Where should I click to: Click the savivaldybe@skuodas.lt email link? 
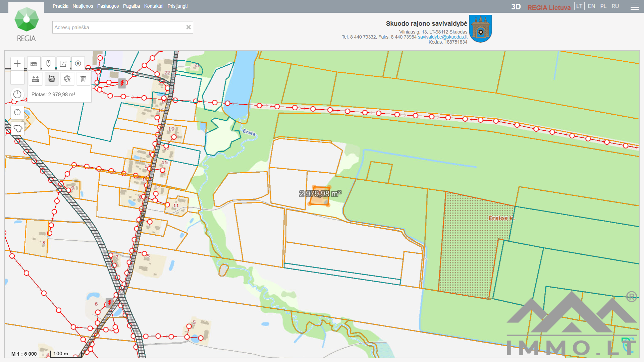click(x=442, y=37)
